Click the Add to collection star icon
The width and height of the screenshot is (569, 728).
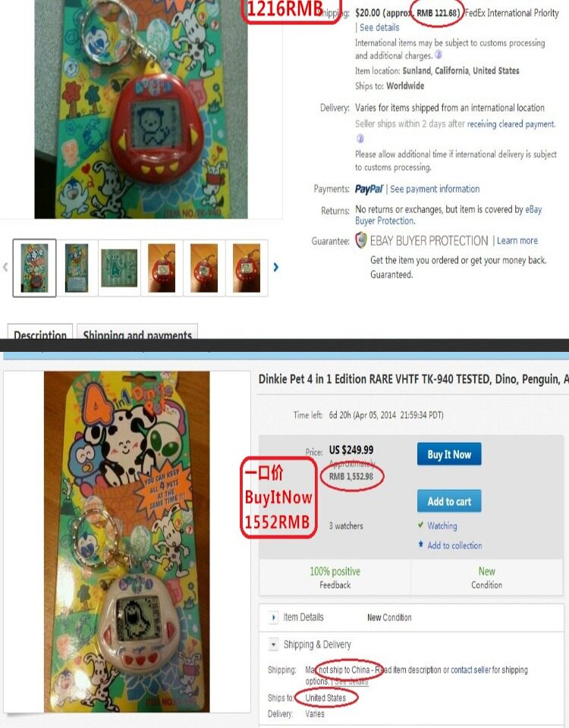pyautogui.click(x=421, y=544)
